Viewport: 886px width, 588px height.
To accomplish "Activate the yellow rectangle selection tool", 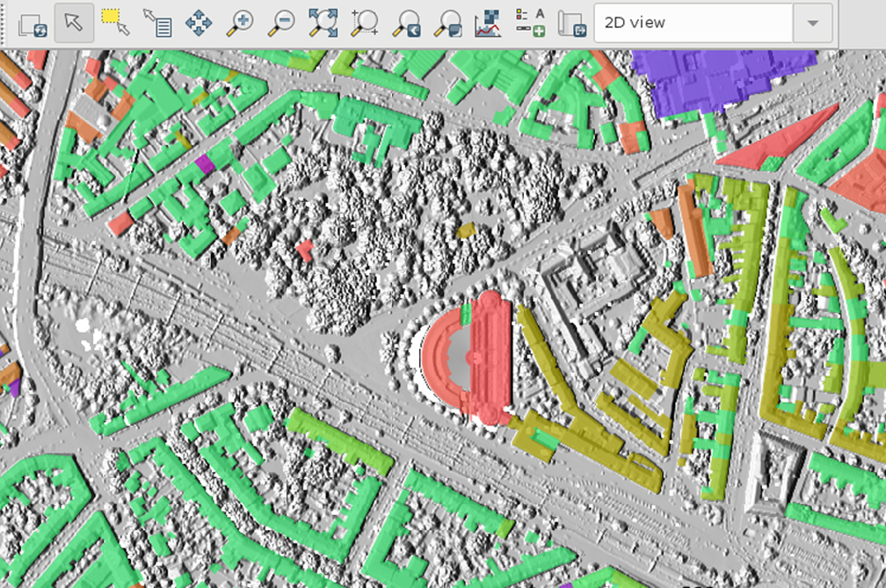I will 115,23.
